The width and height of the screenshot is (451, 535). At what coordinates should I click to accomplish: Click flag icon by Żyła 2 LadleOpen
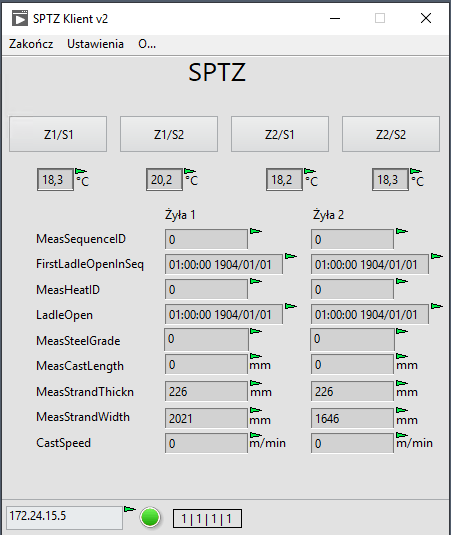[x=437, y=306]
